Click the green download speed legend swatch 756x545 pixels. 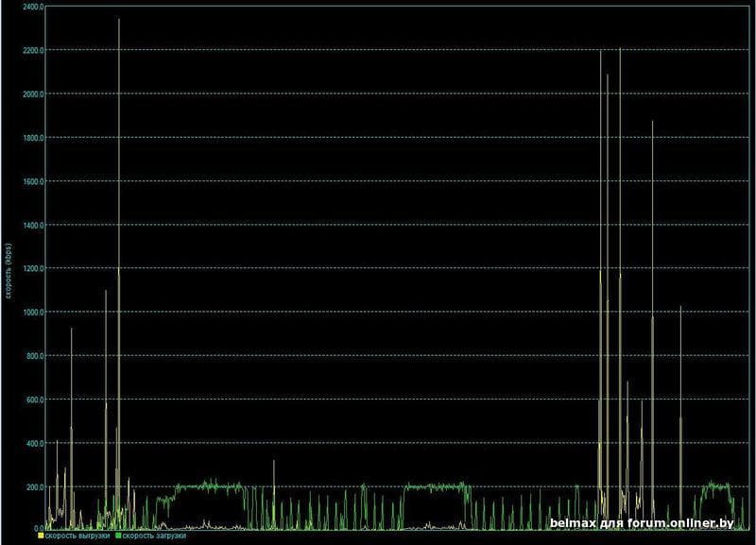tap(119, 536)
